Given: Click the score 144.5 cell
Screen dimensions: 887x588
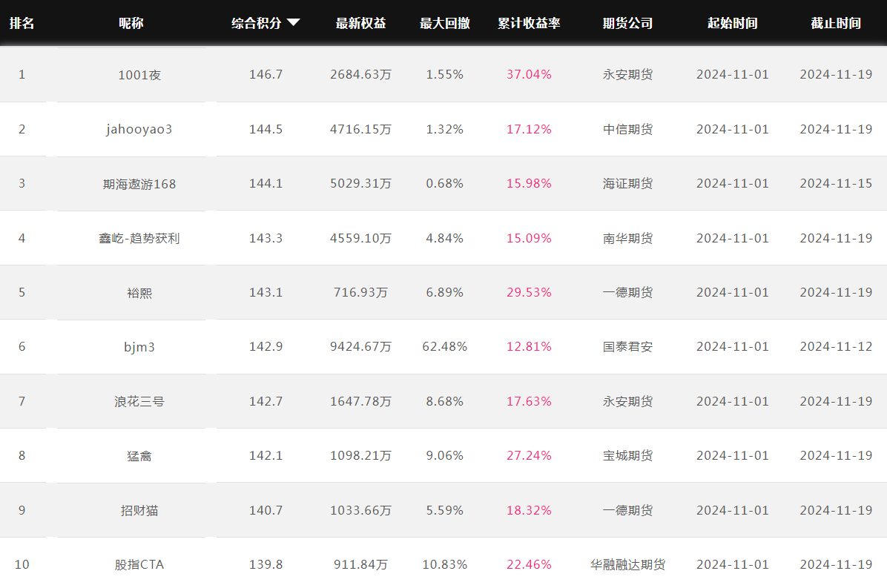Looking at the screenshot, I should click(266, 130).
